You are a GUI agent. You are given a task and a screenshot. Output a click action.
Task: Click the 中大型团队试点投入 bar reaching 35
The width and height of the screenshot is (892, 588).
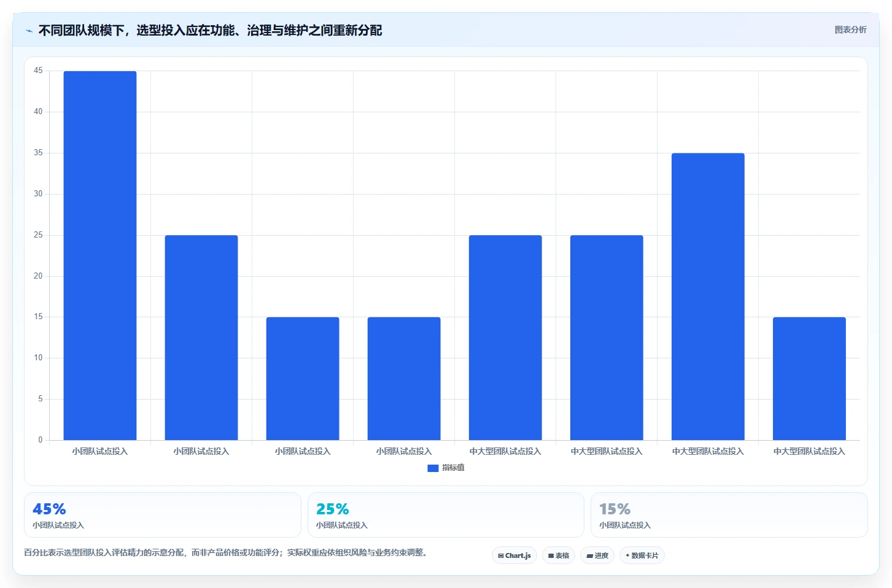click(x=708, y=296)
